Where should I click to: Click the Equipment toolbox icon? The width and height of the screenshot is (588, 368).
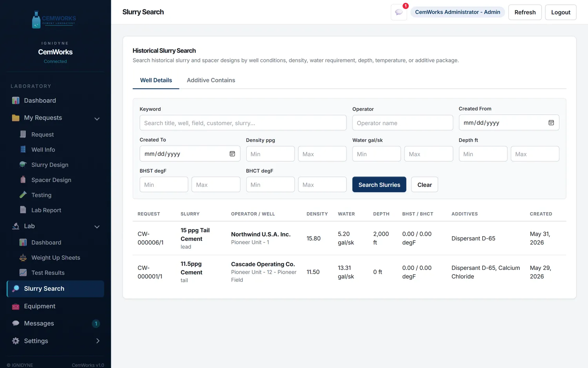(x=16, y=306)
